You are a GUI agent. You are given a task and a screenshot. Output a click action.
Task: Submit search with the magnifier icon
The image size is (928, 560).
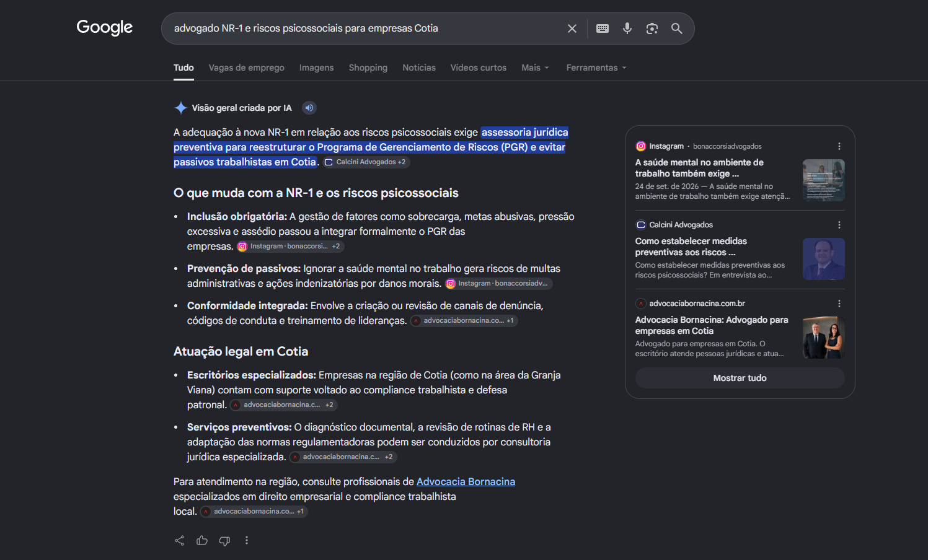(677, 28)
